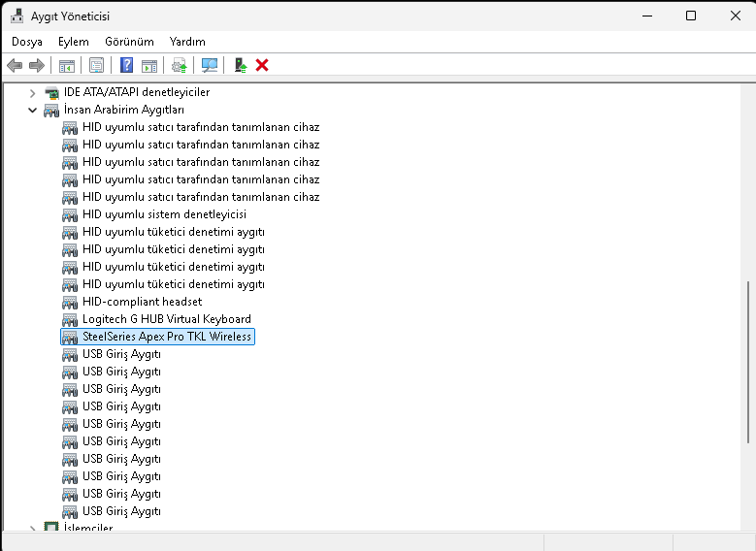This screenshot has height=551, width=756.
Task: Select İnsan Arabirim Aygıtları category
Action: (124, 110)
